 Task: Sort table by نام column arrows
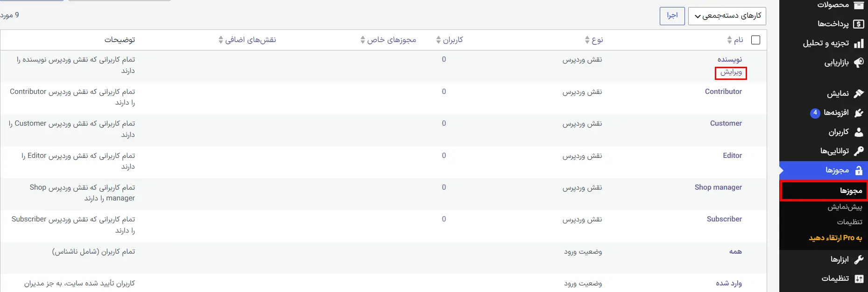pos(729,40)
